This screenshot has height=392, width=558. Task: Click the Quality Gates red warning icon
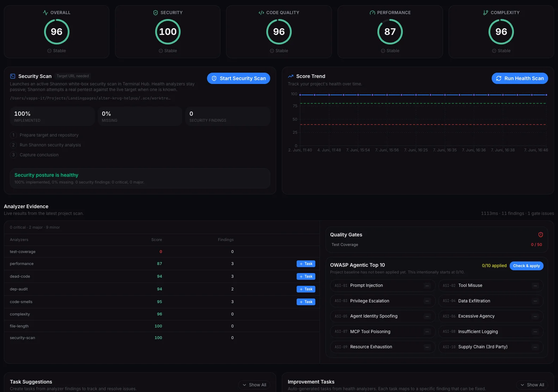(x=541, y=235)
